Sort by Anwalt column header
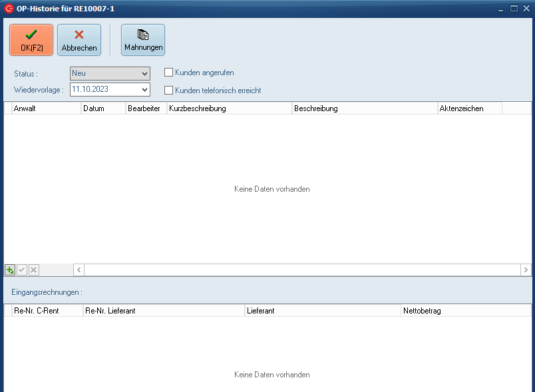Viewport: 535px width, 392px height. 47,108
